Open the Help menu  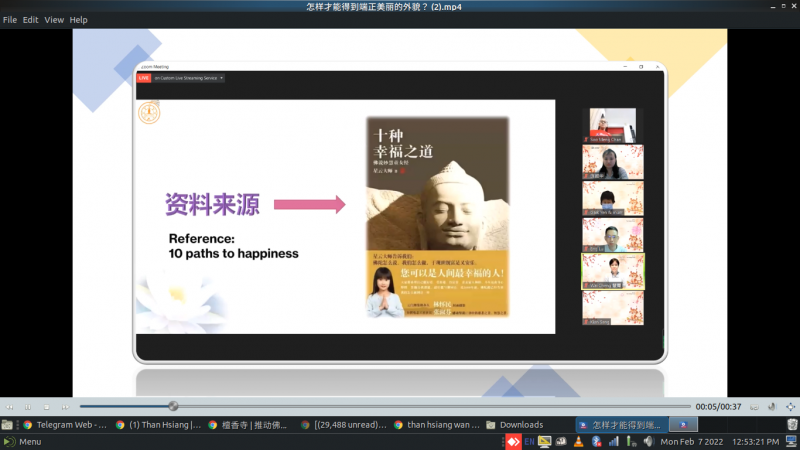tap(78, 20)
